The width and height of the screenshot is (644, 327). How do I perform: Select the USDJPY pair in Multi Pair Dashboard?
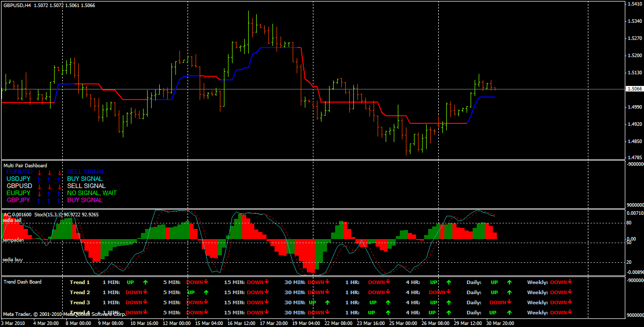tap(18, 179)
